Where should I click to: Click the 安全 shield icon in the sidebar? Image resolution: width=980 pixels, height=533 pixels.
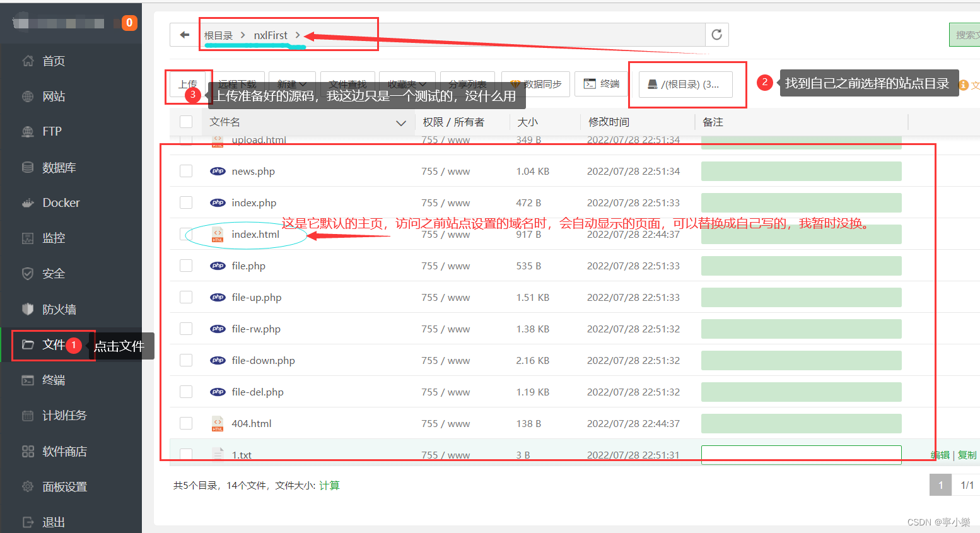coord(28,274)
